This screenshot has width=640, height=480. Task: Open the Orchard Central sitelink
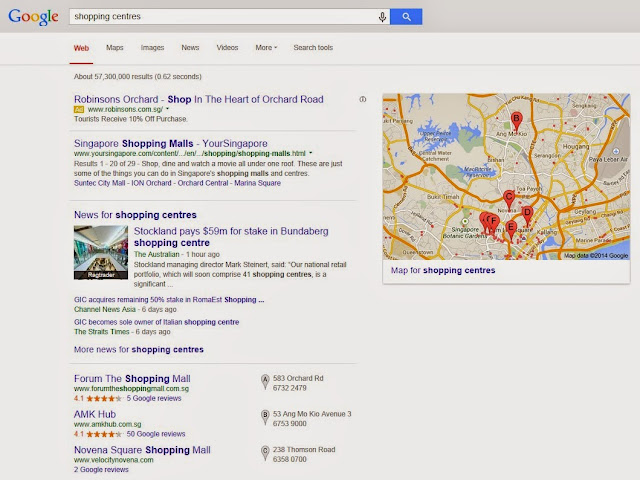tap(203, 183)
